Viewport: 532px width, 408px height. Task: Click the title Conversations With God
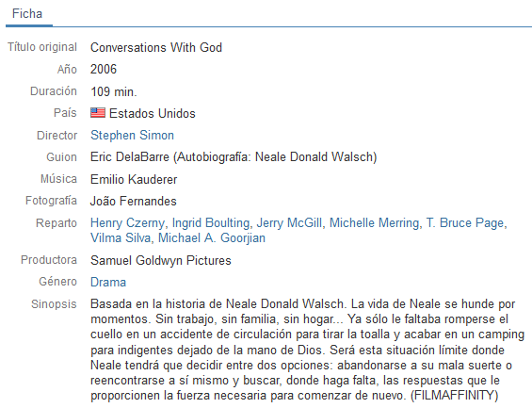pyautogui.click(x=156, y=47)
